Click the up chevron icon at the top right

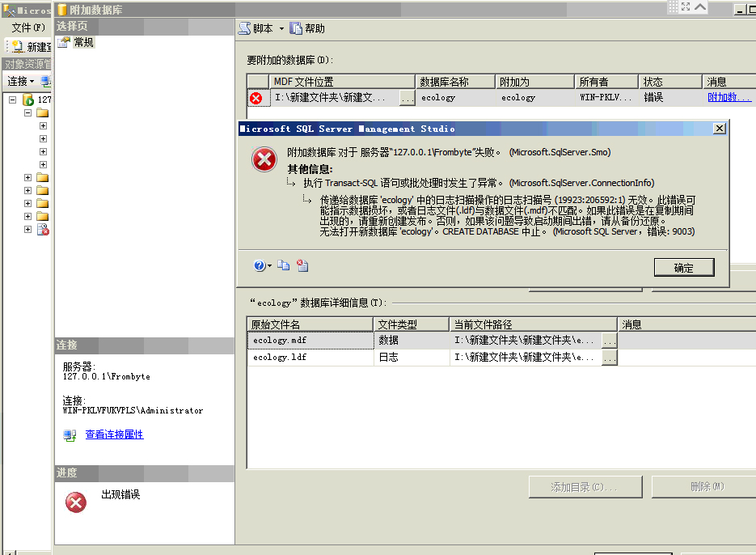[700, 6]
